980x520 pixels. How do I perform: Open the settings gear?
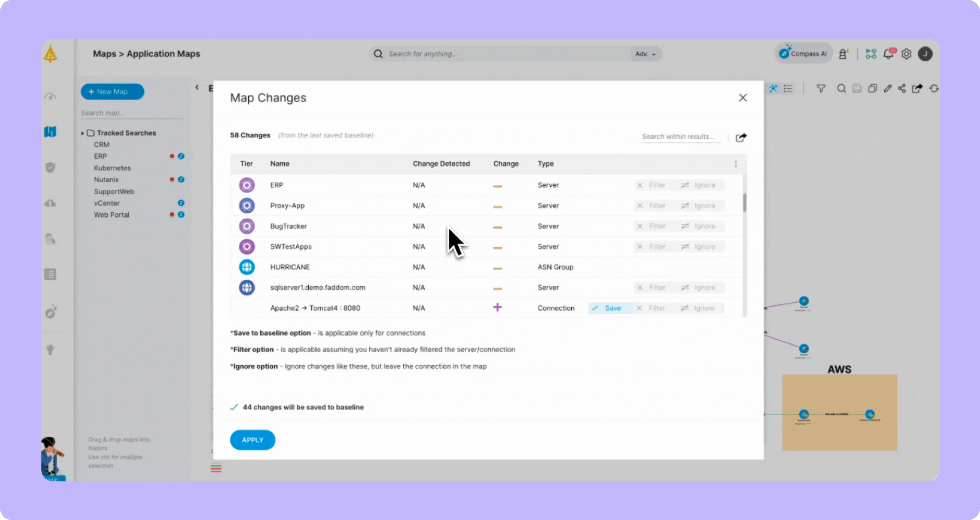pos(907,54)
